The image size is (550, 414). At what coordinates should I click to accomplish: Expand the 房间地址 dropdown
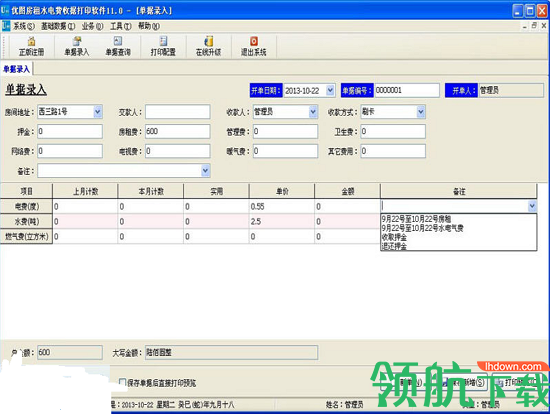[x=98, y=112]
